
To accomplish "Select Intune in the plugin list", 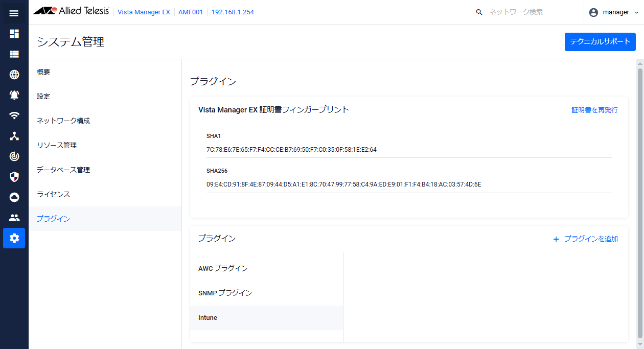I will pos(266,318).
